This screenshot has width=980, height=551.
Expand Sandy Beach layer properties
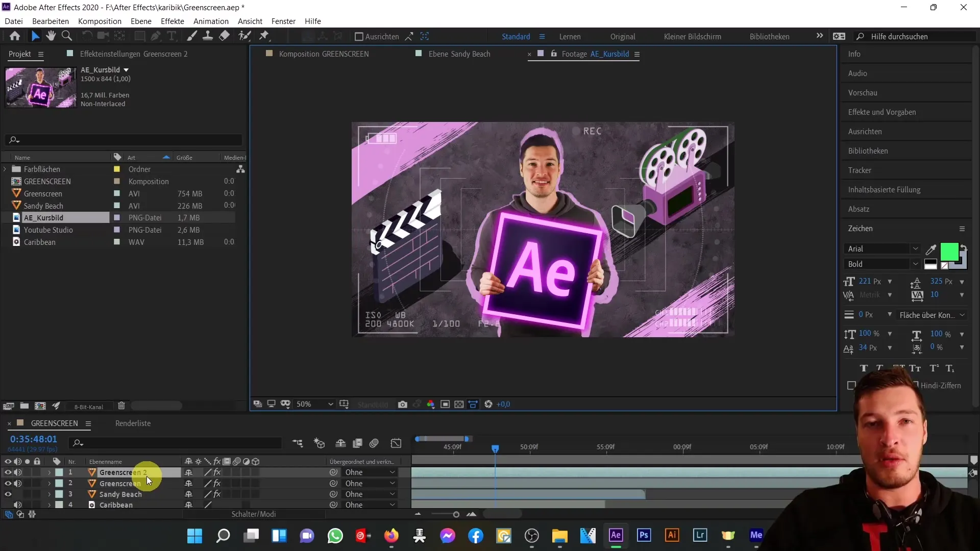[49, 494]
